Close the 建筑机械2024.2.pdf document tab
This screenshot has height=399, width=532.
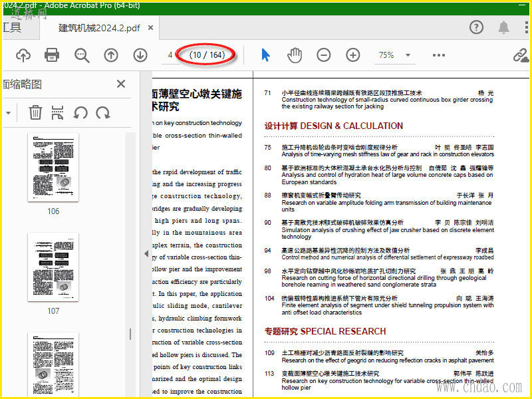click(151, 28)
